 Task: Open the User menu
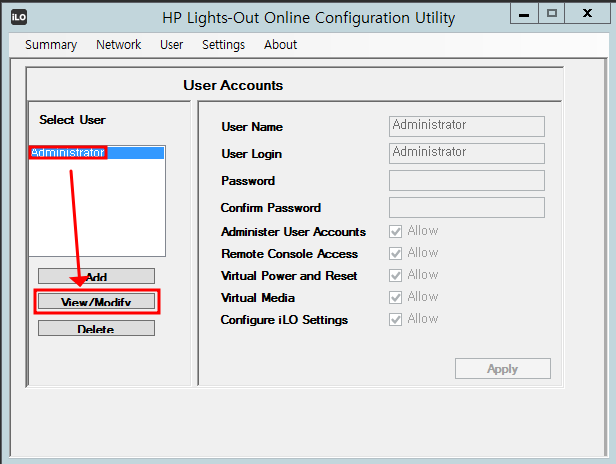click(x=171, y=45)
